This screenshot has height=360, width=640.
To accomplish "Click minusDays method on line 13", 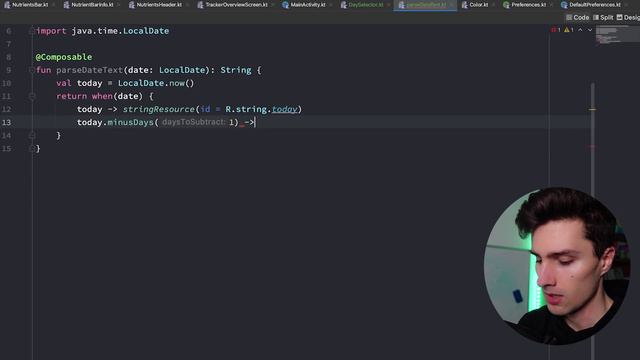I will click(130, 122).
